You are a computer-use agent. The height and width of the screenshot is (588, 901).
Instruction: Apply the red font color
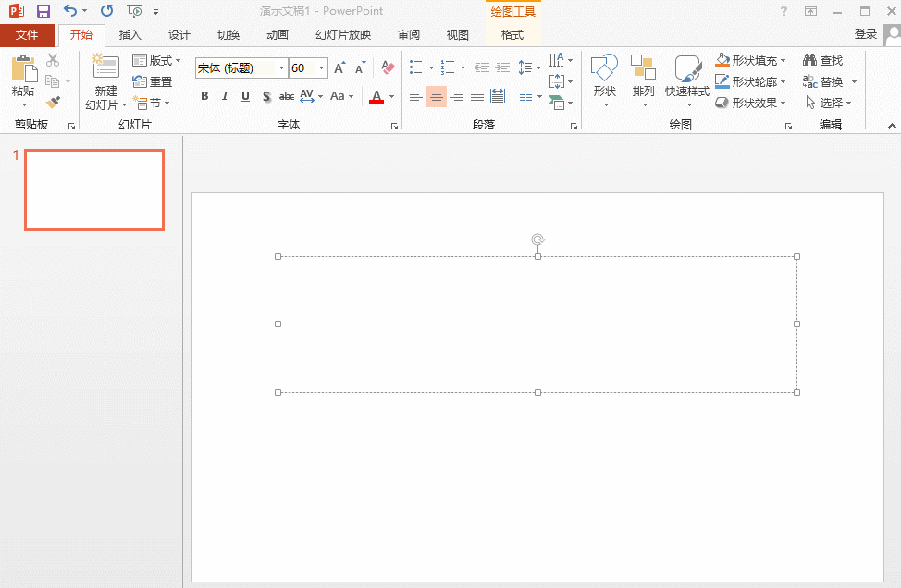point(376,96)
